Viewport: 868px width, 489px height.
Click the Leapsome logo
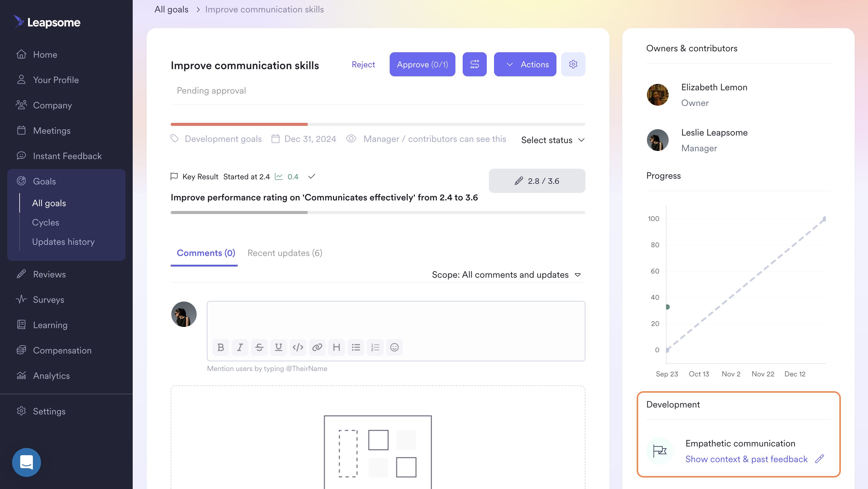pyautogui.click(x=47, y=22)
